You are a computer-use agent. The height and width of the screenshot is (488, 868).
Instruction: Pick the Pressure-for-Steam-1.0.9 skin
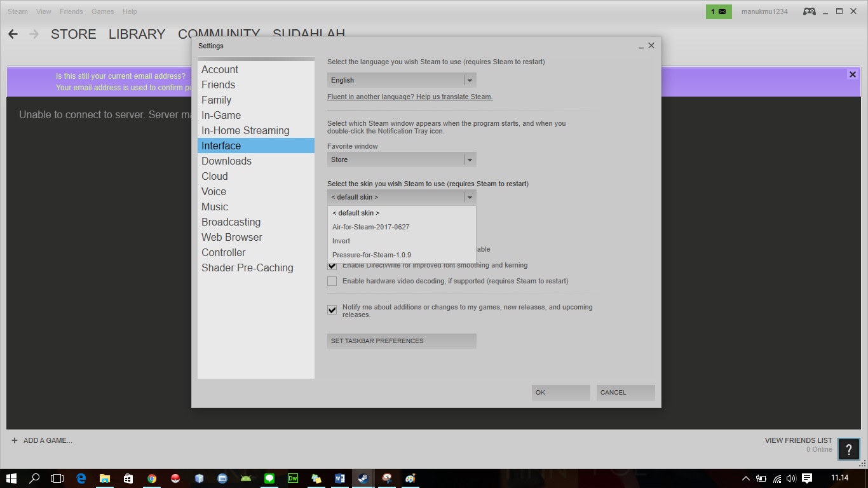(x=402, y=255)
